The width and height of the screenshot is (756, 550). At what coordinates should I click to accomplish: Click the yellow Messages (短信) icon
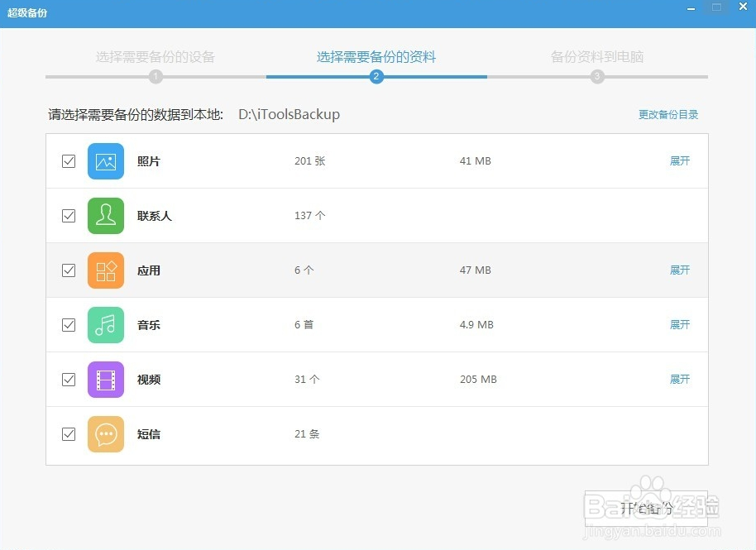(106, 434)
